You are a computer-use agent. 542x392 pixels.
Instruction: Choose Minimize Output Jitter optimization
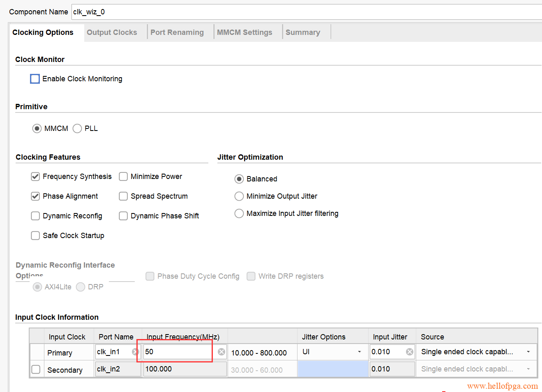coord(239,196)
